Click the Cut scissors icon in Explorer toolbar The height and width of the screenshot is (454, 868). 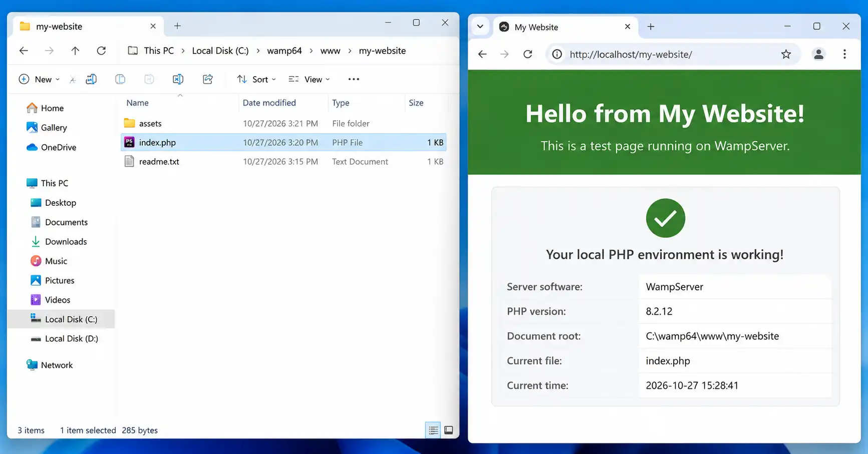[73, 80]
